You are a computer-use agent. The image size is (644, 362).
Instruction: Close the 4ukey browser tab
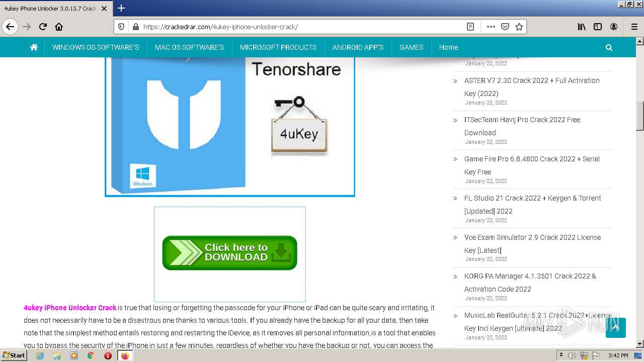click(105, 9)
